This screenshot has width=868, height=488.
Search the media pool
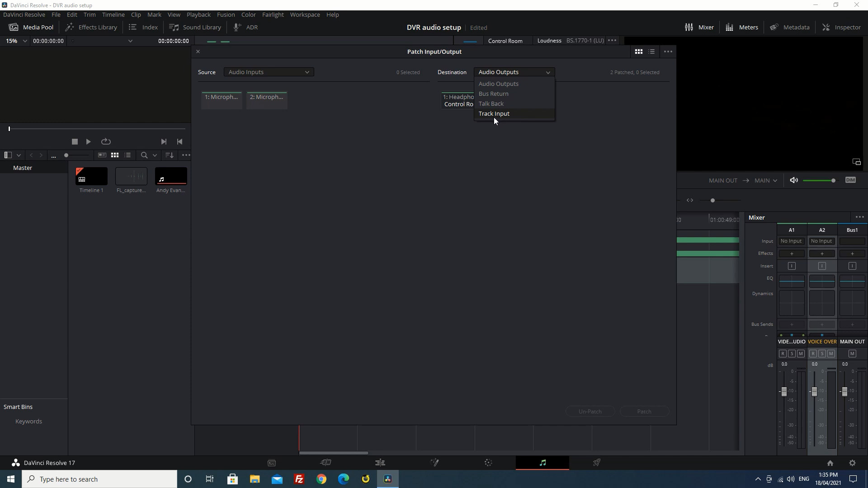144,155
